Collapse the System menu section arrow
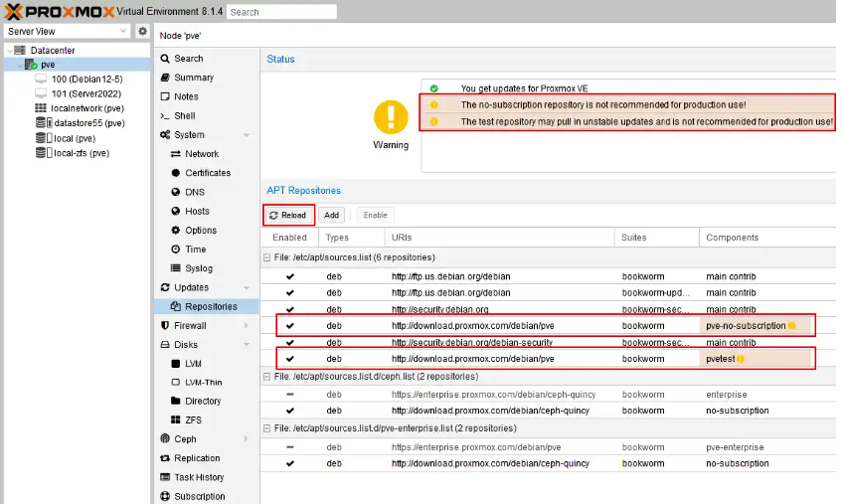Screen dimensions: 845x504 coord(247,135)
